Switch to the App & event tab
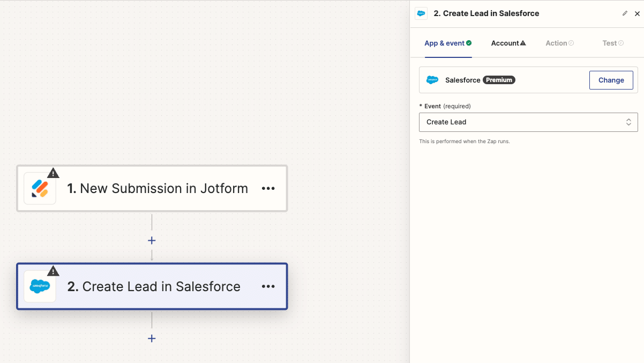This screenshot has height=363, width=644. click(448, 43)
